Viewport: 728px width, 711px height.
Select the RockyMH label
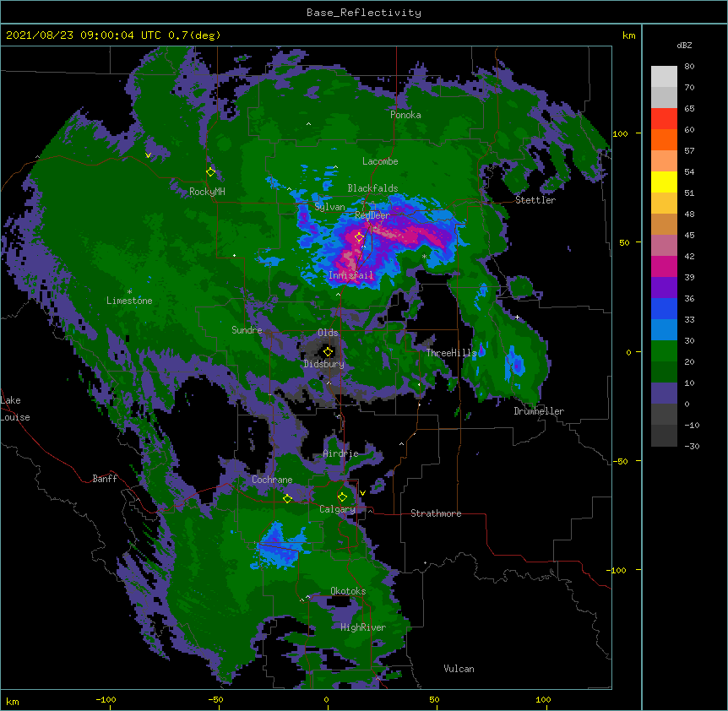207,192
